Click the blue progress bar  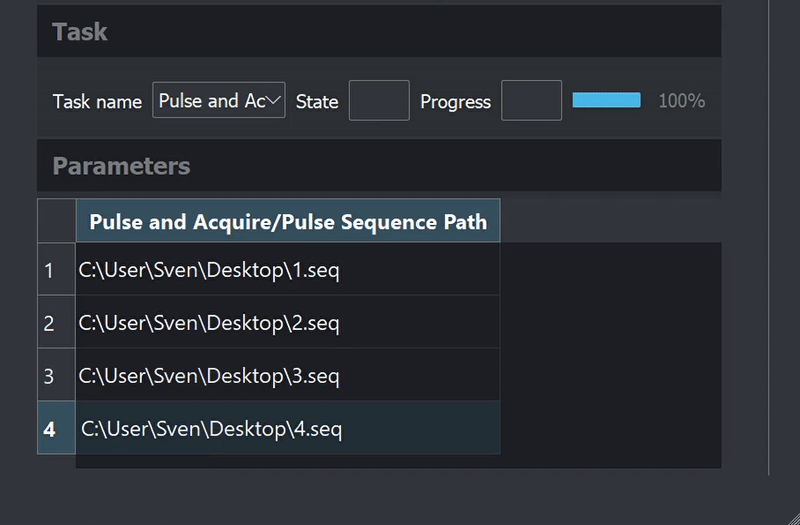click(606, 100)
